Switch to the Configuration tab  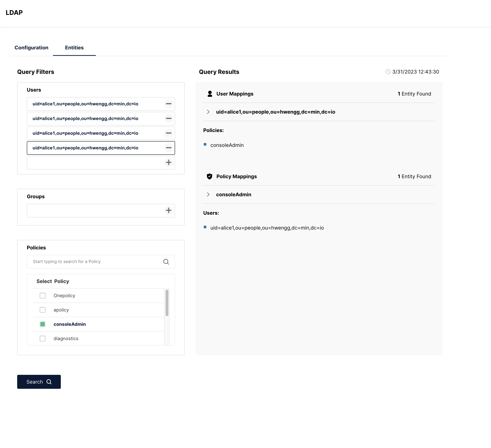click(x=31, y=48)
